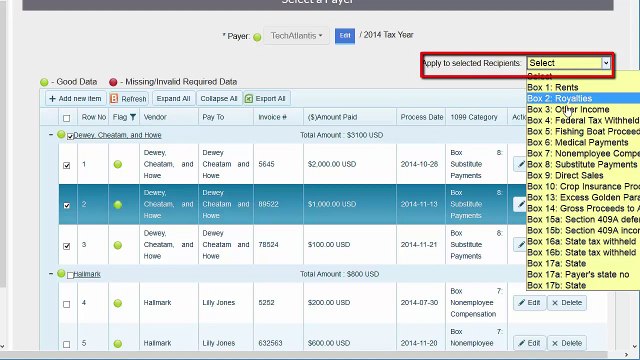The height and width of the screenshot is (360, 640).
Task: Sort by Row No column header
Action: (93, 117)
